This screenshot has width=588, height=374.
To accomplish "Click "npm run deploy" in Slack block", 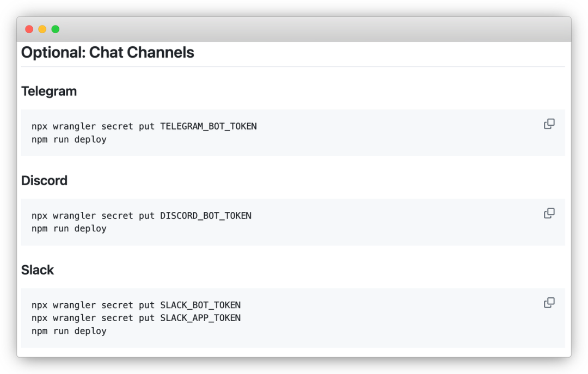I will [69, 331].
